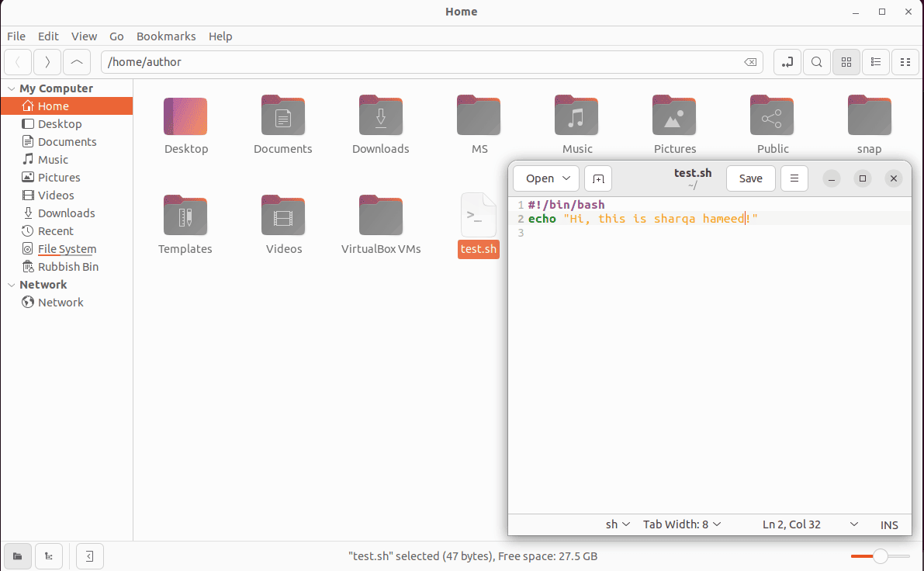This screenshot has height=571, width=924.
Task: Open the Go menu
Action: point(116,36)
